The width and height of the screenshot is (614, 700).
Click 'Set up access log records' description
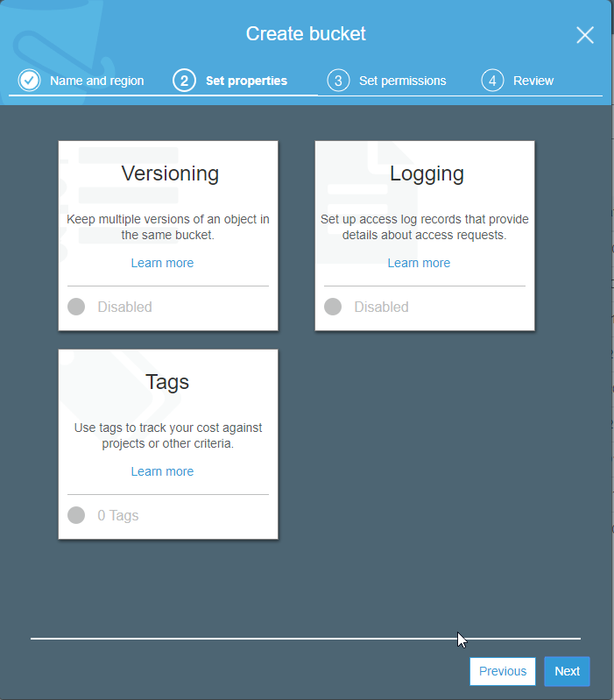click(x=424, y=227)
